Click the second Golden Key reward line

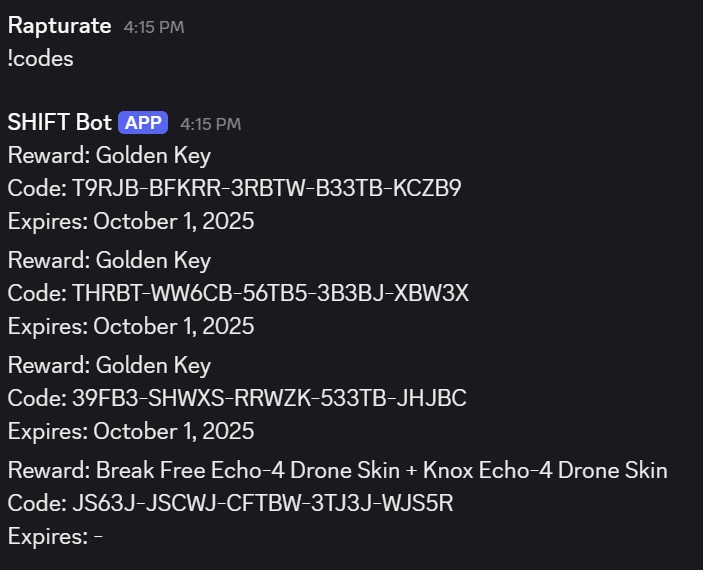tap(109, 260)
